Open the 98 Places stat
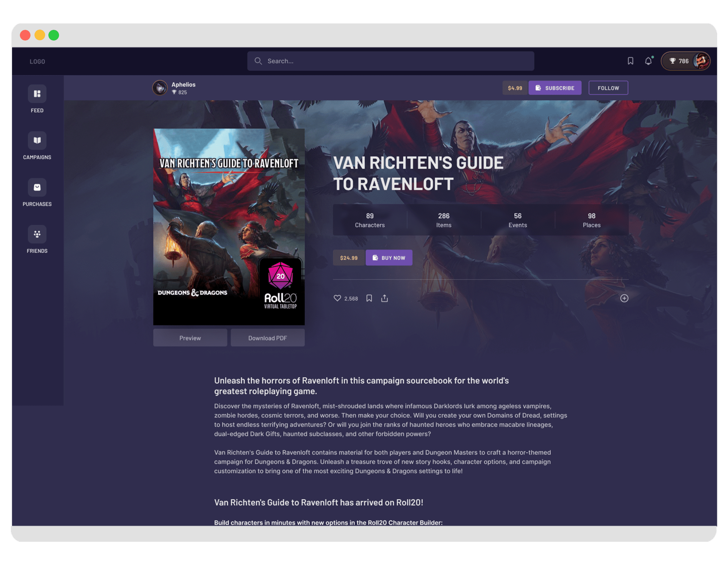The image size is (728, 565). point(591,220)
